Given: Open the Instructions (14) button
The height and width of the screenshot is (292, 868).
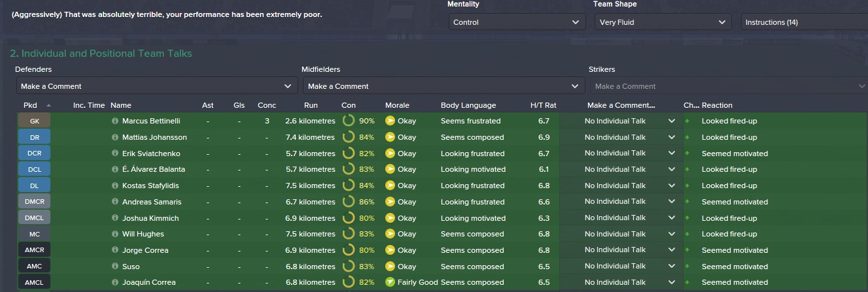Looking at the screenshot, I should click(805, 22).
